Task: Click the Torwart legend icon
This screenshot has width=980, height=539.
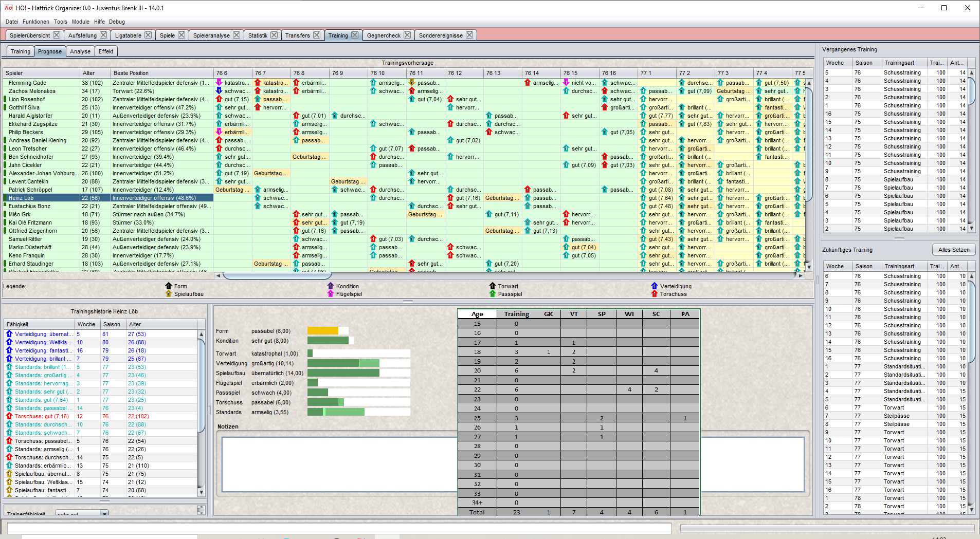Action: (493, 286)
